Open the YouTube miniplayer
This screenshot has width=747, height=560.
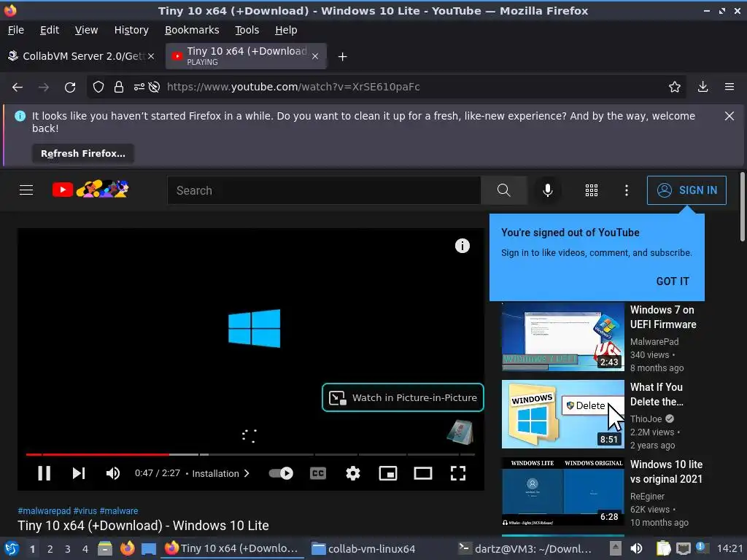tap(388, 473)
